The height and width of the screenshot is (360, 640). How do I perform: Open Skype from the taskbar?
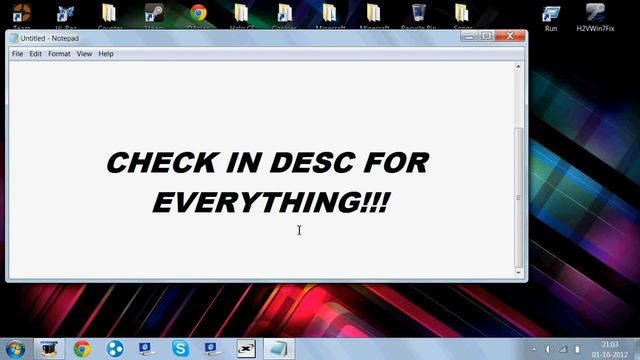coord(180,349)
